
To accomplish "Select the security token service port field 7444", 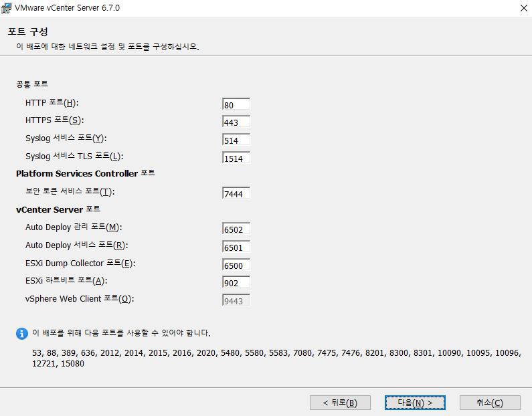I will [236, 193].
